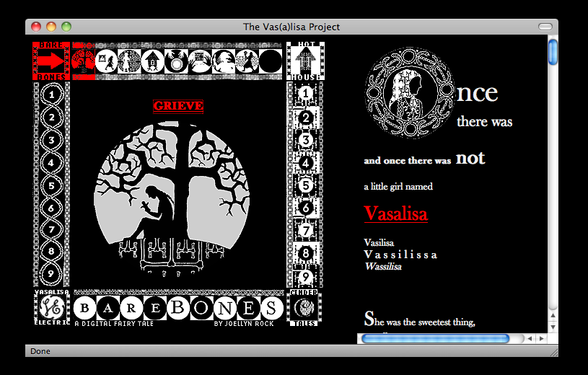This screenshot has height=375, width=588.
Task: Select number 5 in left chain column
Action: pos(51,185)
